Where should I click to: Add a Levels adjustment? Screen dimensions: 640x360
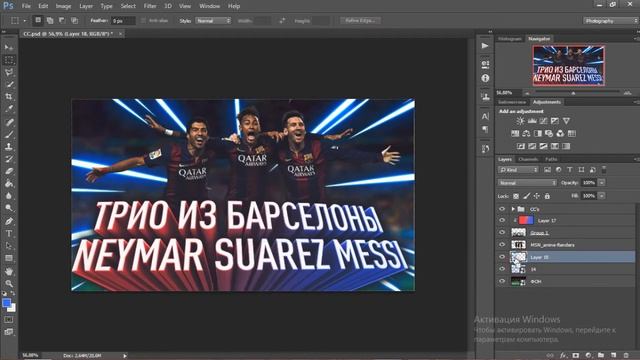532,121
